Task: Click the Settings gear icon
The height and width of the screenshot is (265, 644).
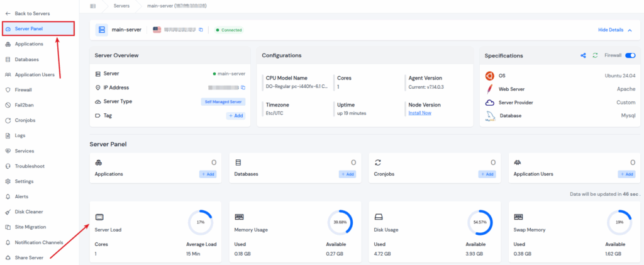Action: (x=8, y=181)
